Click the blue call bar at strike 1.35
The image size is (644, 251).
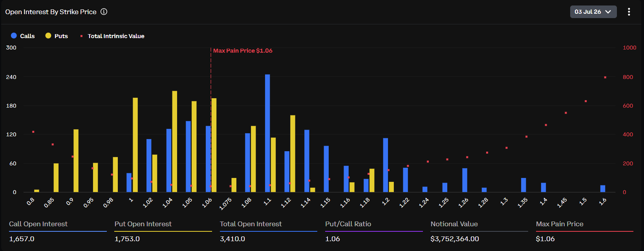click(x=523, y=185)
